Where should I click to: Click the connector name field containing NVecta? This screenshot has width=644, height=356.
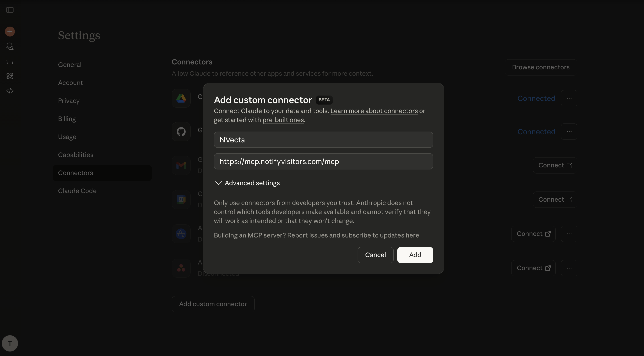[323, 140]
